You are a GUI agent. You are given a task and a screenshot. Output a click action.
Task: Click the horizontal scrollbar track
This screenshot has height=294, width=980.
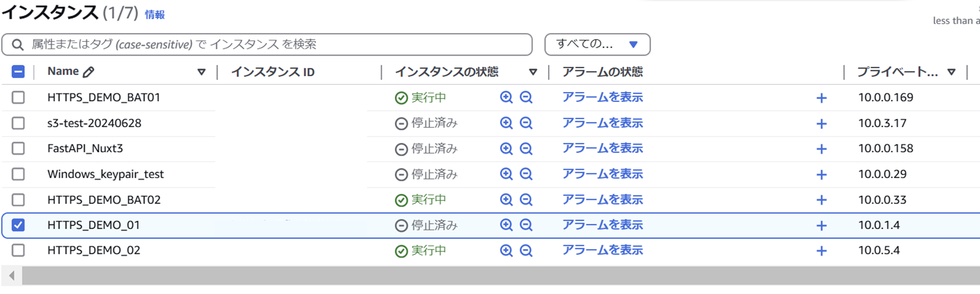point(500,275)
